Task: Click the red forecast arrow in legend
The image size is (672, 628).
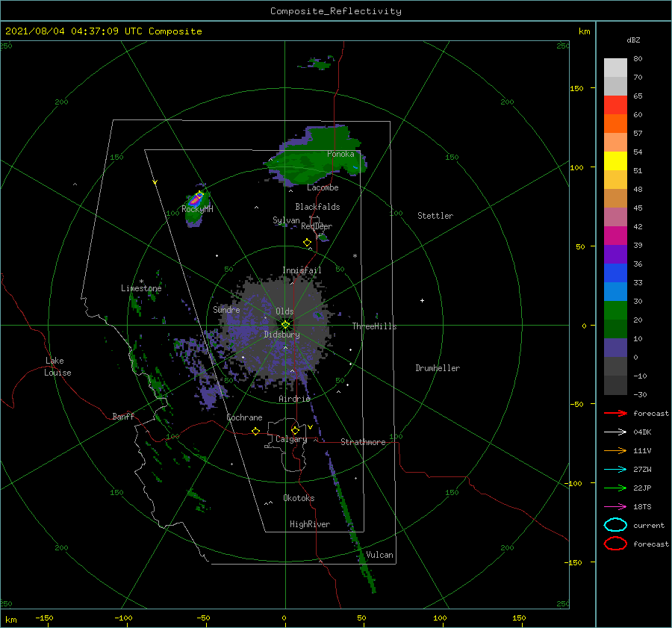Action: (615, 413)
